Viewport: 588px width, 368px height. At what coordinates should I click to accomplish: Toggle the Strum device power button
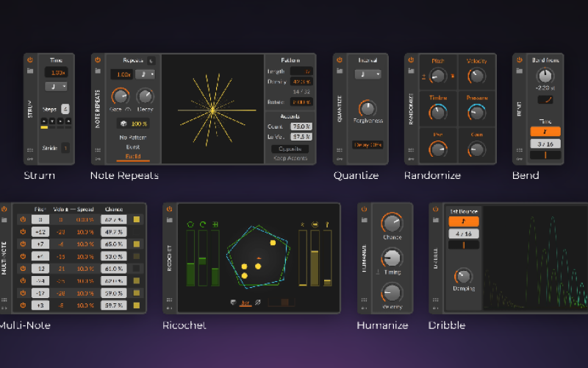(x=30, y=59)
